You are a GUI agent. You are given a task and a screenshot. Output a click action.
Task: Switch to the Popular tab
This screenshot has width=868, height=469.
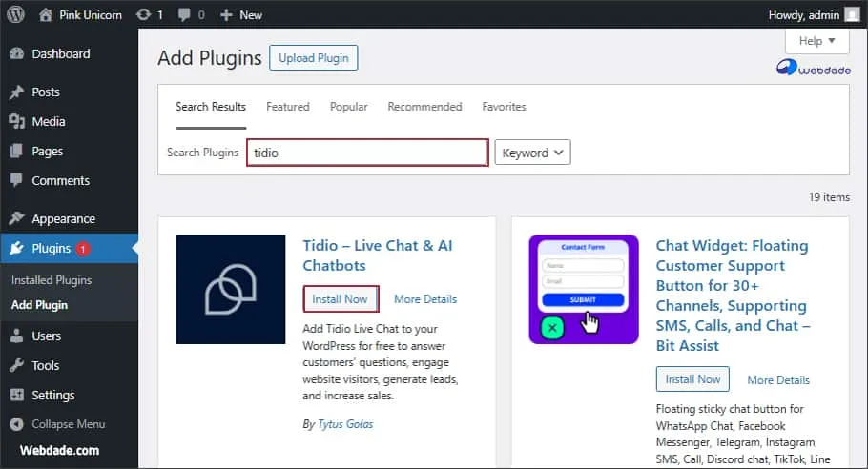pos(348,107)
